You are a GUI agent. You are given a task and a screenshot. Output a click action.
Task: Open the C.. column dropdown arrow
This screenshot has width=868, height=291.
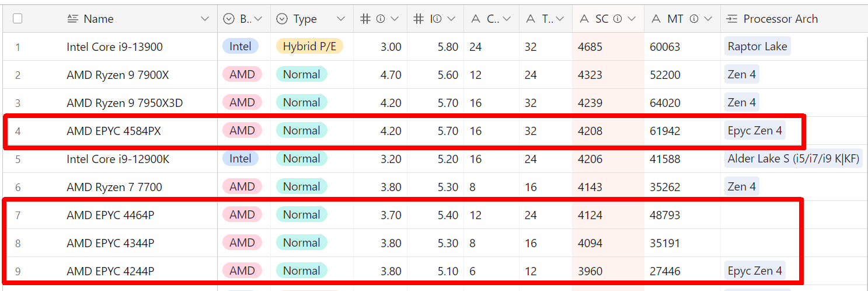point(506,19)
